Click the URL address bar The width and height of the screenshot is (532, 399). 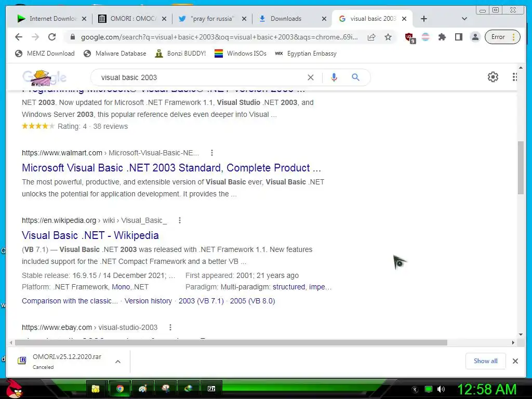click(x=219, y=37)
